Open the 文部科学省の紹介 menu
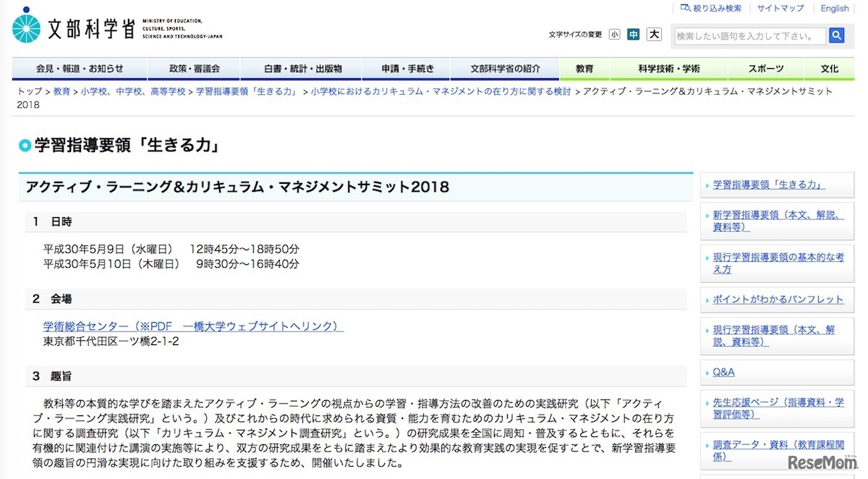This screenshot has height=479, width=868. click(505, 69)
